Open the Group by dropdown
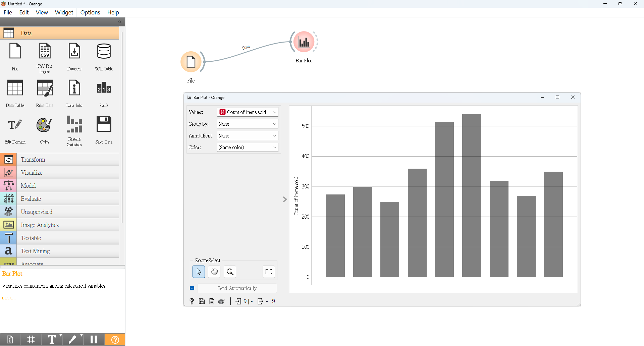The image size is (644, 346). pyautogui.click(x=248, y=124)
